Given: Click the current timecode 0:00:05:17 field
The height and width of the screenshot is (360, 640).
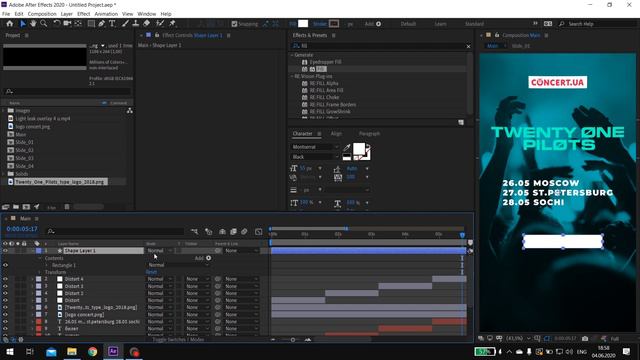Looking at the screenshot, I should click(22, 229).
